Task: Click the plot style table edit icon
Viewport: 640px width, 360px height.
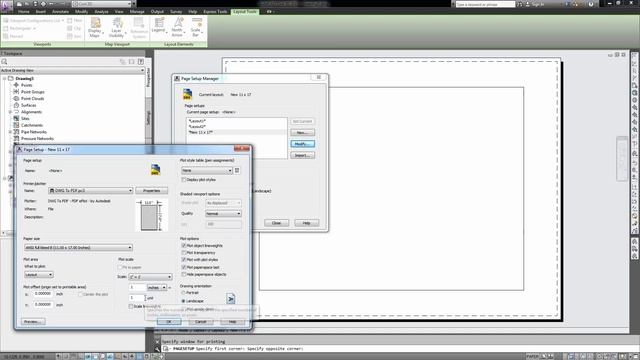Action: coord(237,170)
